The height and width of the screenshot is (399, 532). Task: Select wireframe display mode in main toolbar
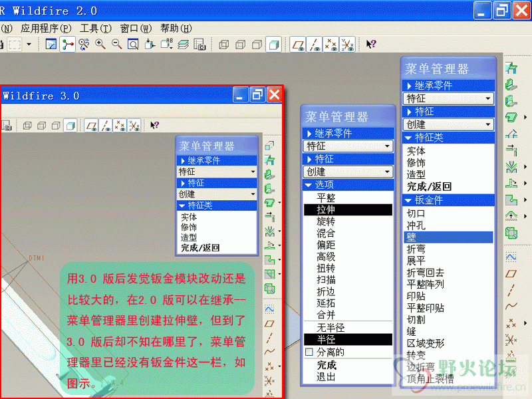tap(223, 45)
